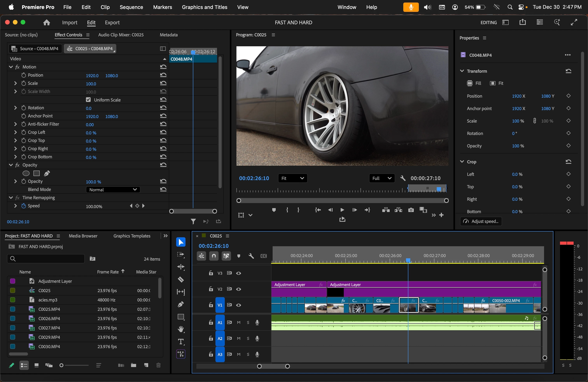Expand Speed under Time Remapping

[15, 206]
